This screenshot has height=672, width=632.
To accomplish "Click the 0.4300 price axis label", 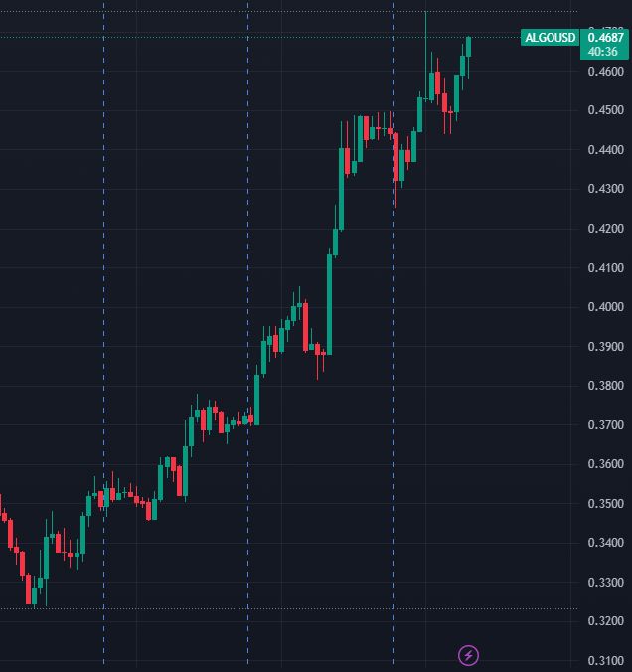I will 605,189.
